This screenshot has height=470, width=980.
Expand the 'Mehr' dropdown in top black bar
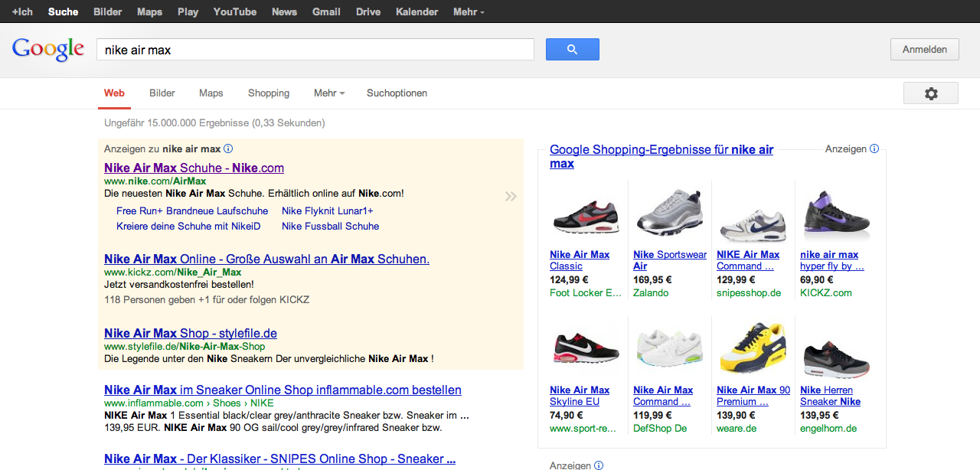click(468, 11)
